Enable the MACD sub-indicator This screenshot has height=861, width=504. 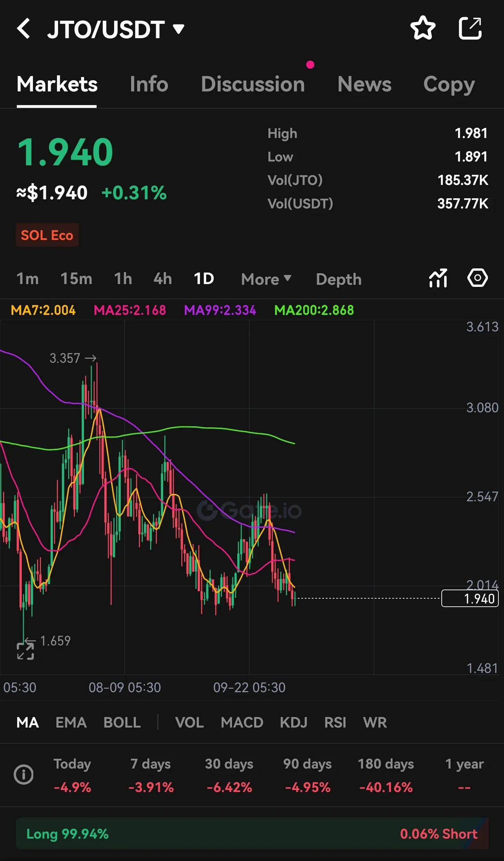point(242,723)
